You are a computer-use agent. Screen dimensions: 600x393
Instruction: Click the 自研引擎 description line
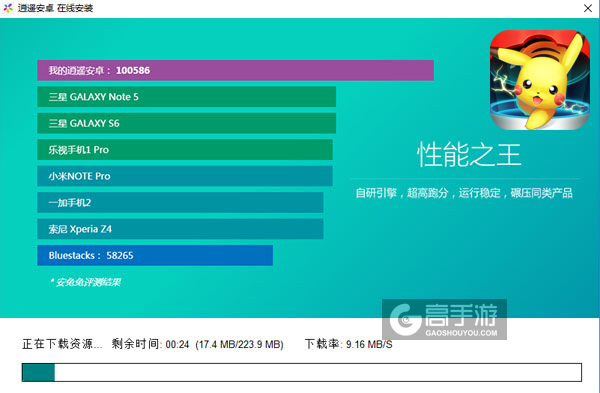(x=464, y=193)
